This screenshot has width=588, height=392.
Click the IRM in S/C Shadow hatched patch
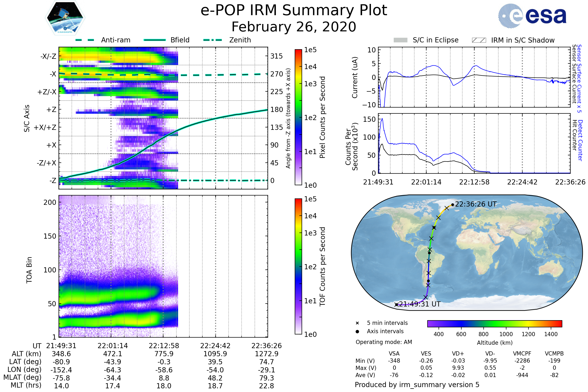[479, 40]
